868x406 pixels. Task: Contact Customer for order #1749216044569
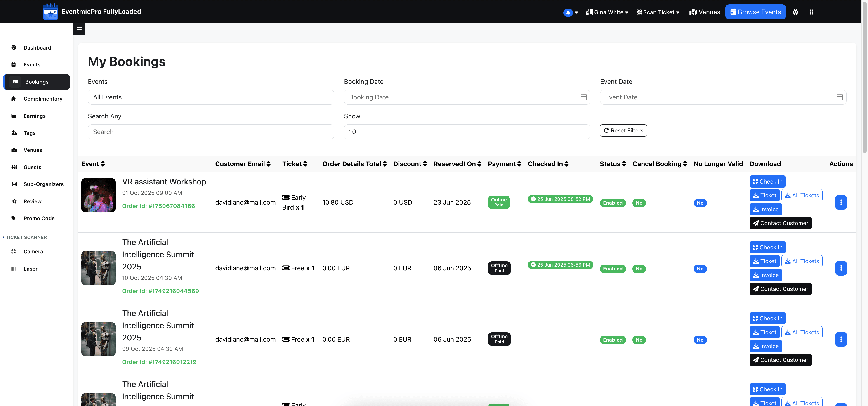(780, 289)
